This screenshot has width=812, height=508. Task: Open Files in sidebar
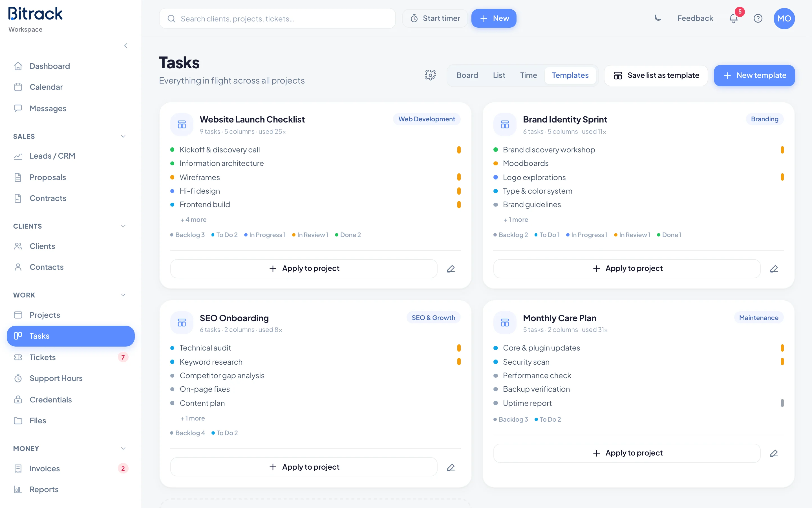tap(70, 421)
